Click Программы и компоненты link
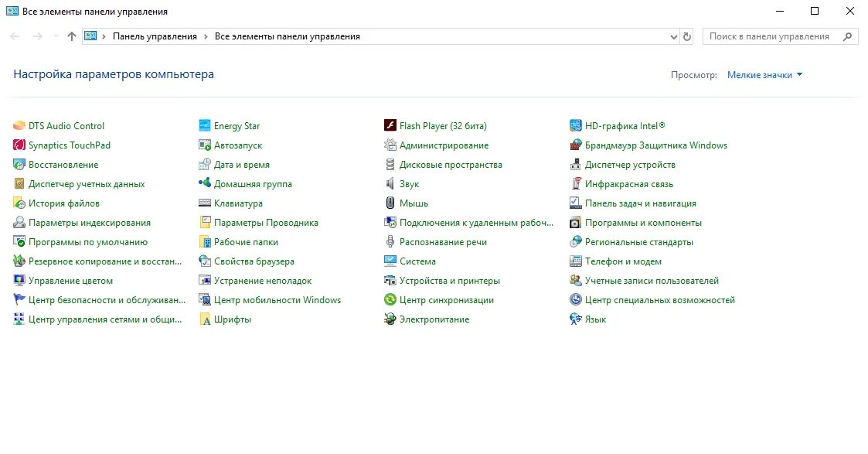This screenshot has width=868, height=454. pos(643,223)
